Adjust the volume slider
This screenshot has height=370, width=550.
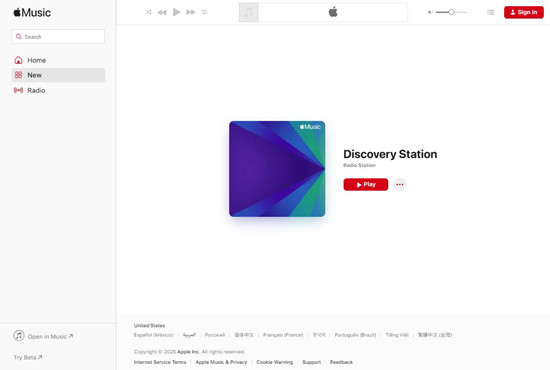[451, 12]
